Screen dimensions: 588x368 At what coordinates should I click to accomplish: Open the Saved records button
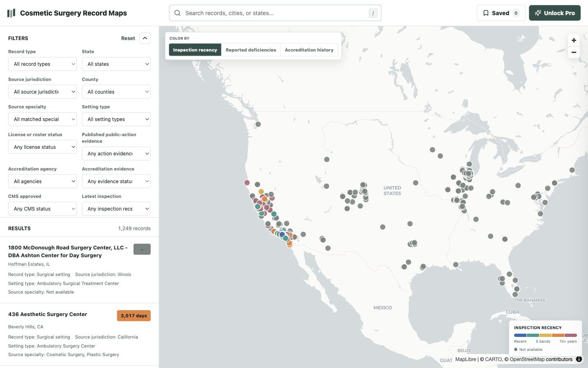click(x=501, y=13)
